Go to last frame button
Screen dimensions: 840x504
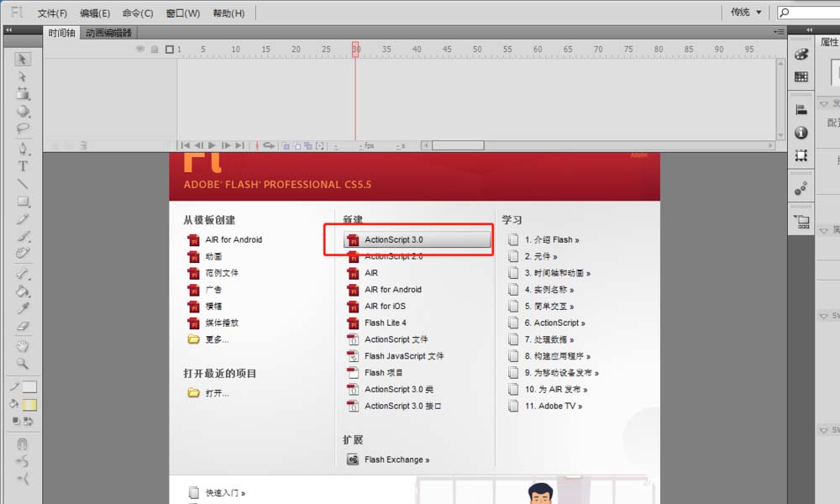click(239, 145)
